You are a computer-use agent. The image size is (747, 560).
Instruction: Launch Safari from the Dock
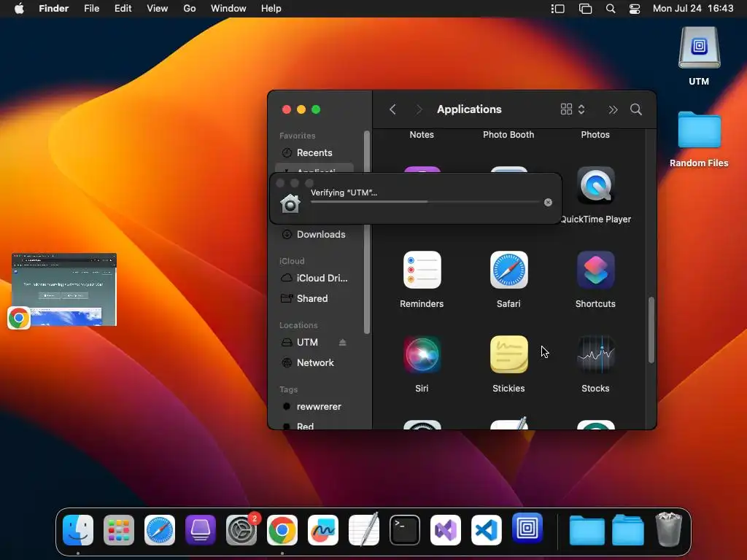(x=160, y=530)
